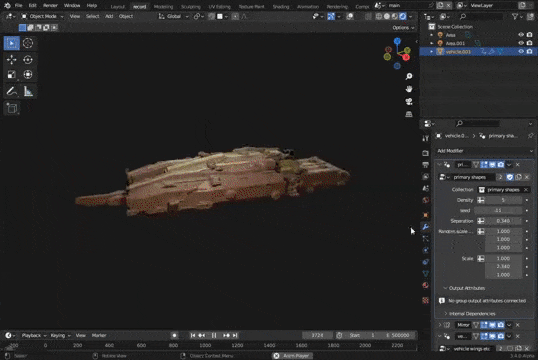Adjust the Density value slider

pos(504,200)
